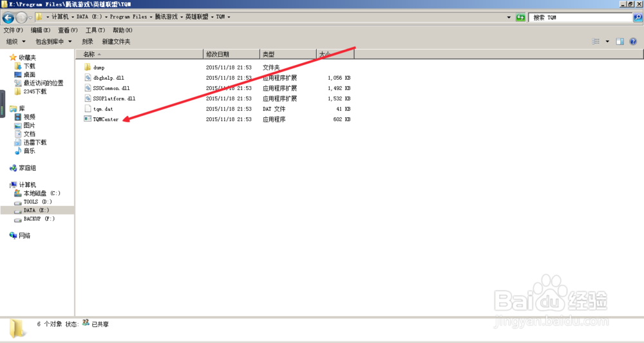Sort by the 修改日期 column header
This screenshot has height=343, width=644.
click(232, 54)
